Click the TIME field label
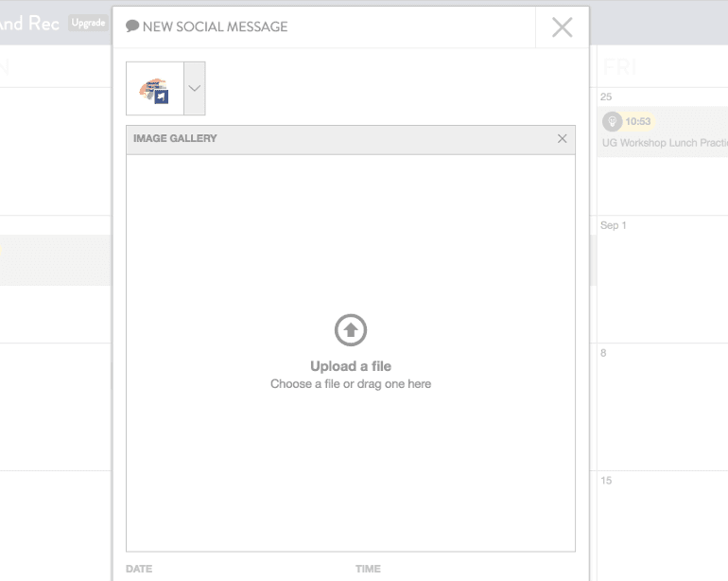The width and height of the screenshot is (728, 581). pos(367,570)
